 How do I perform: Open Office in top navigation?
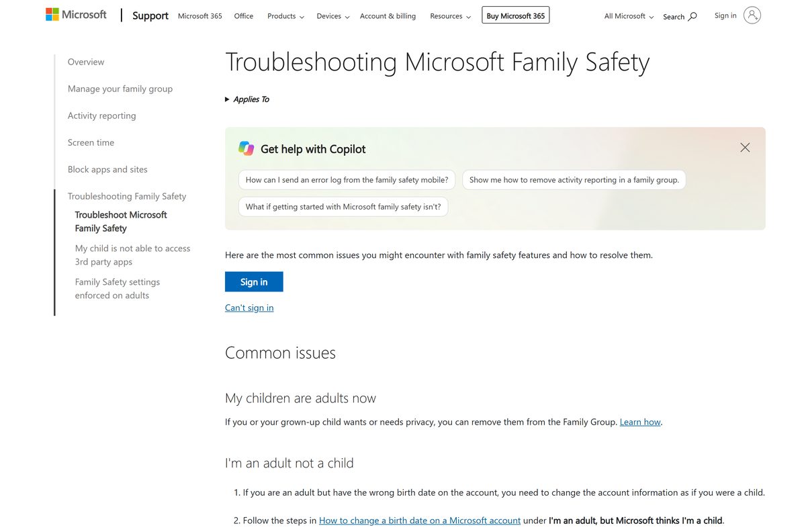pyautogui.click(x=244, y=16)
